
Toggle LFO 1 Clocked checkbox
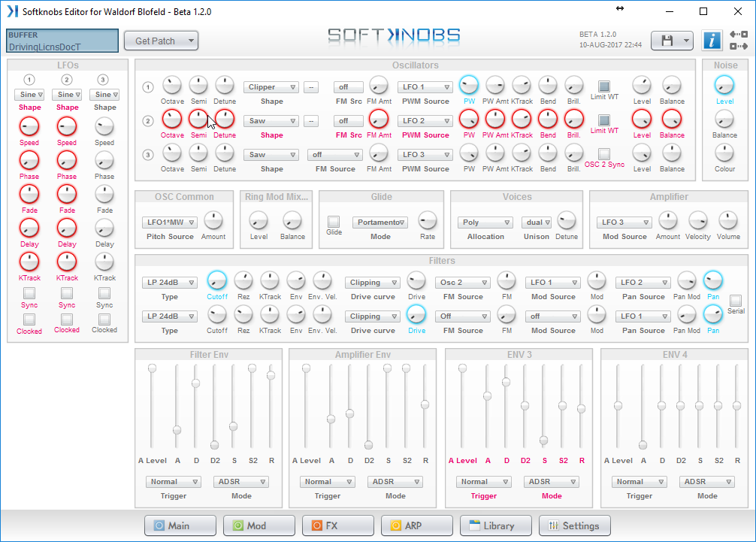point(29,319)
